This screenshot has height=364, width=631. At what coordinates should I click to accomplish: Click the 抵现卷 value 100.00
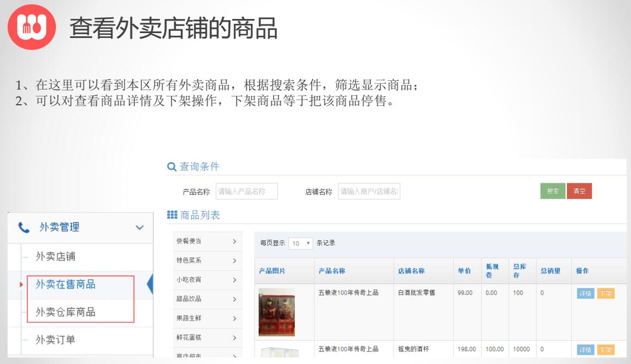[x=495, y=349]
